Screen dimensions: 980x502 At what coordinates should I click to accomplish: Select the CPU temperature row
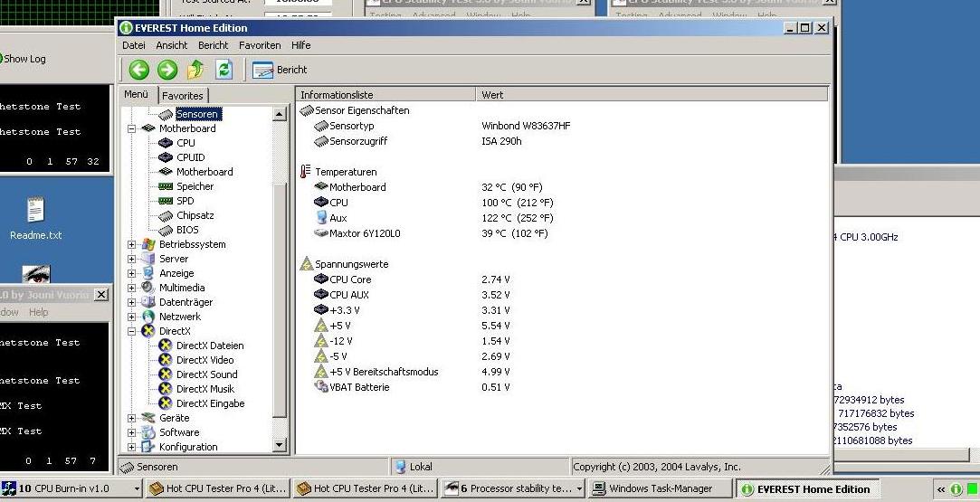(x=338, y=203)
